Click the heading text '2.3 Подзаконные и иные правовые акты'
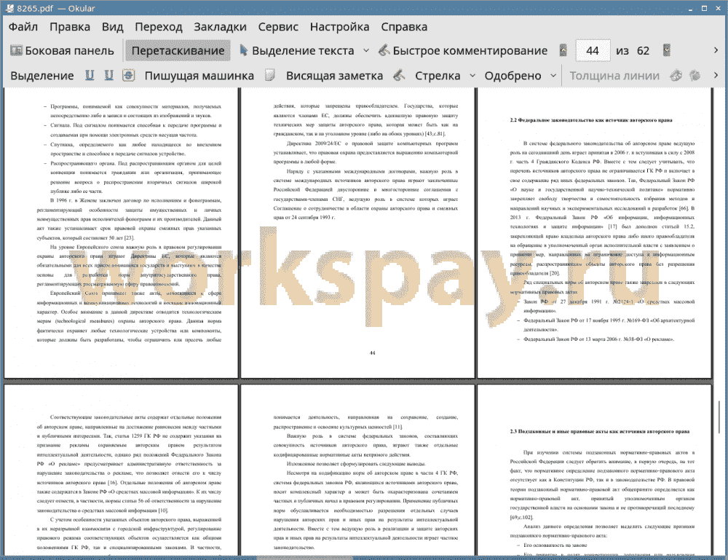 point(599,431)
